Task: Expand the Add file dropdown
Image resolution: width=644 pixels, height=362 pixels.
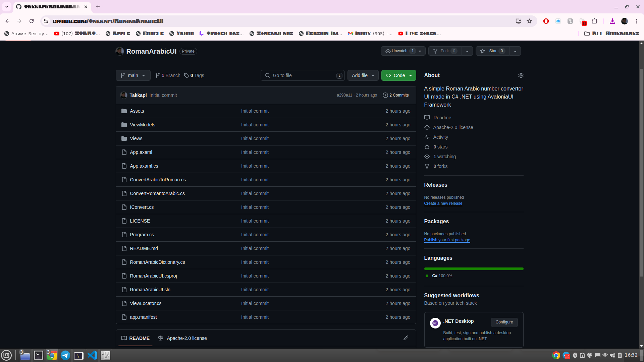Action: click(363, 75)
